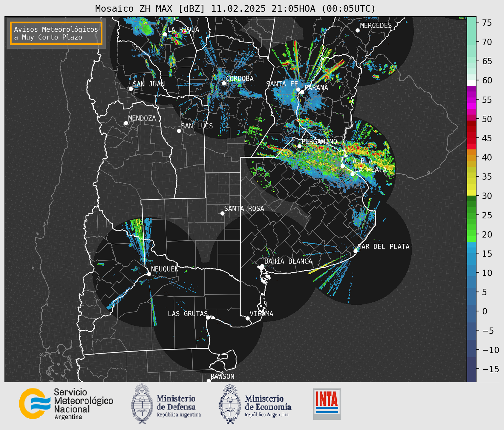
Task: Click the RAWSON city marker dot
Action: click(209, 381)
